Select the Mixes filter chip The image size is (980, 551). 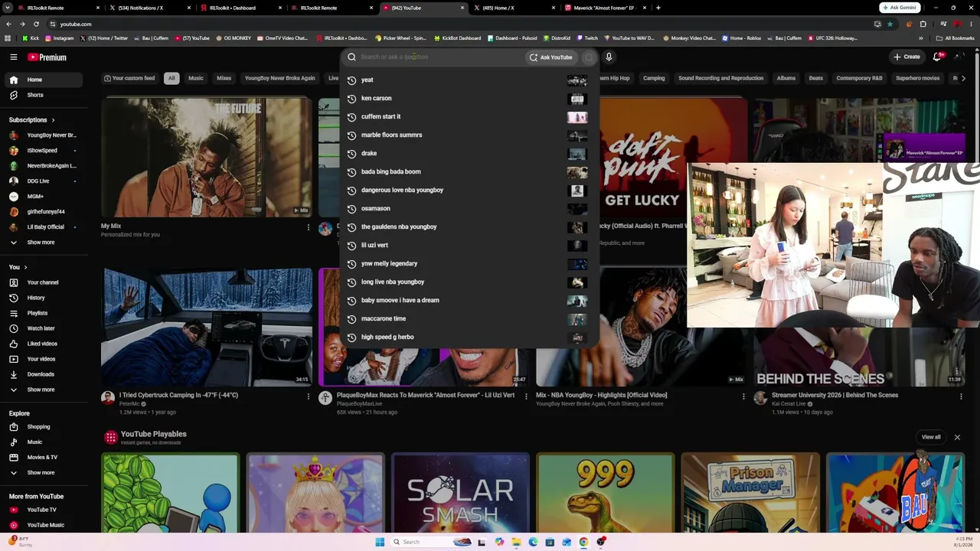pos(224,78)
